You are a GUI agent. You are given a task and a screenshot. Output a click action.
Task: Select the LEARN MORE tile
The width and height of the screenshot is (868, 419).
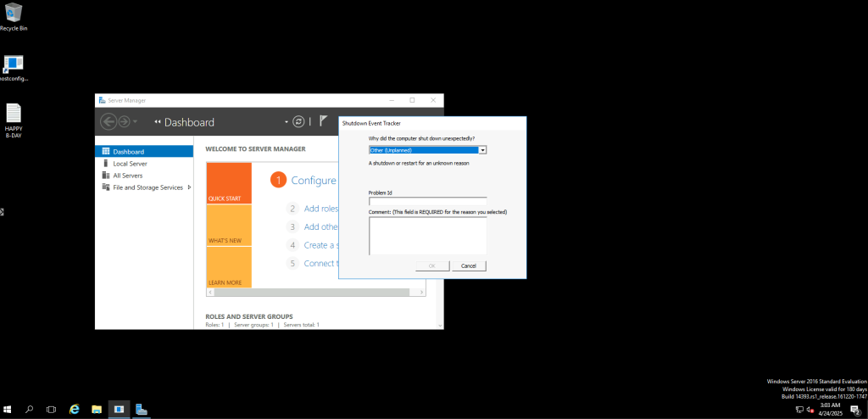[229, 267]
